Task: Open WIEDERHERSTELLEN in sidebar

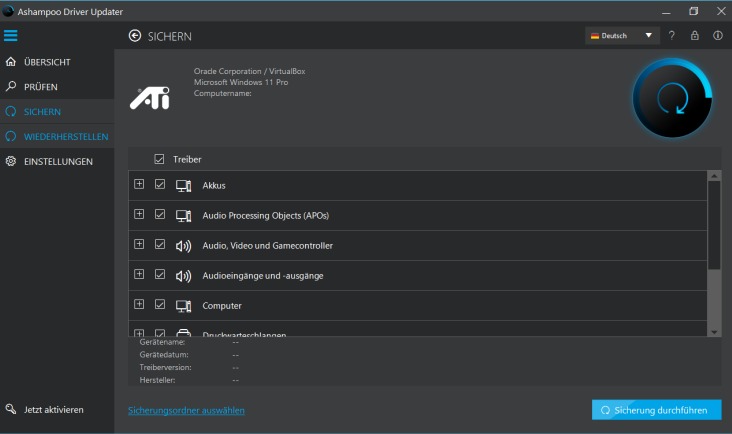Action: 57,136
